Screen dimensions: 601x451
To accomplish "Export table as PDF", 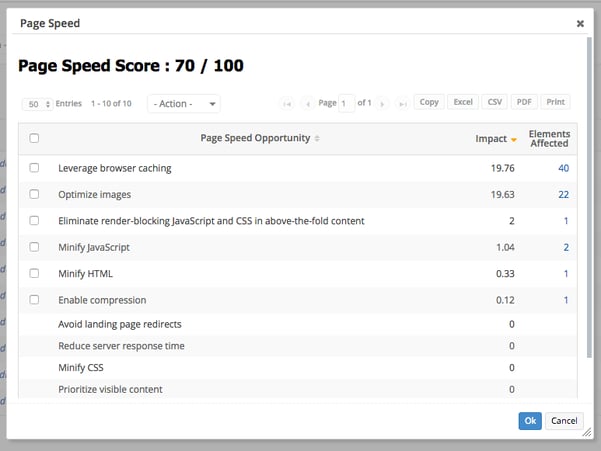I will (524, 102).
